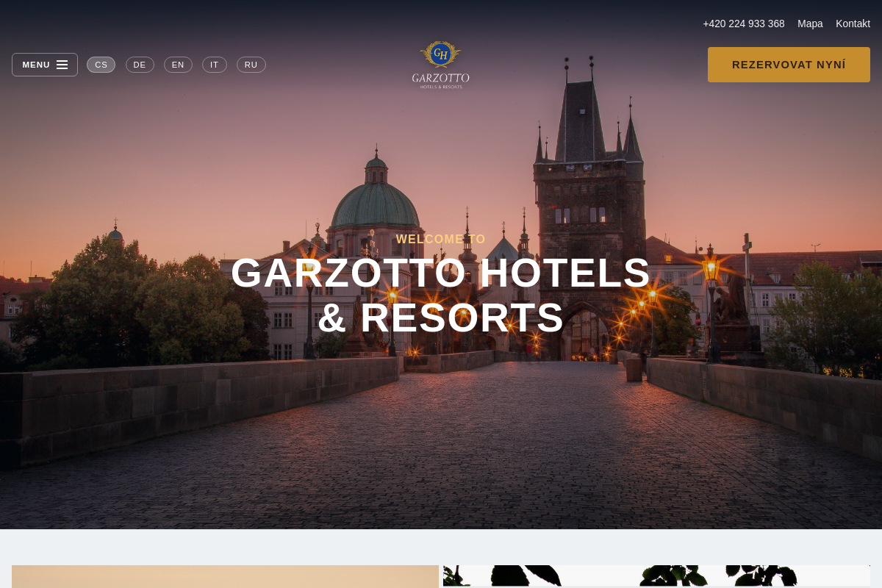
Task: Open the MENU hamburger button
Action: point(45,65)
